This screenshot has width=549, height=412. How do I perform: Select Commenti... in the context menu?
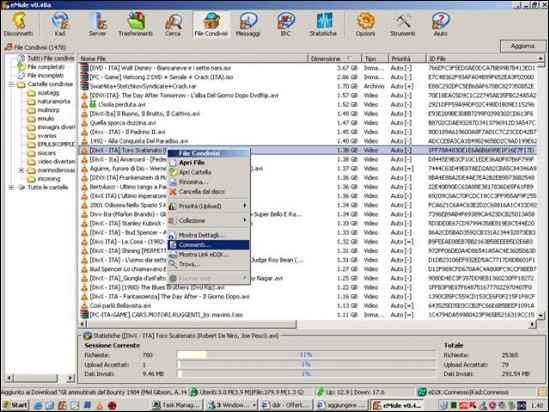(x=209, y=245)
